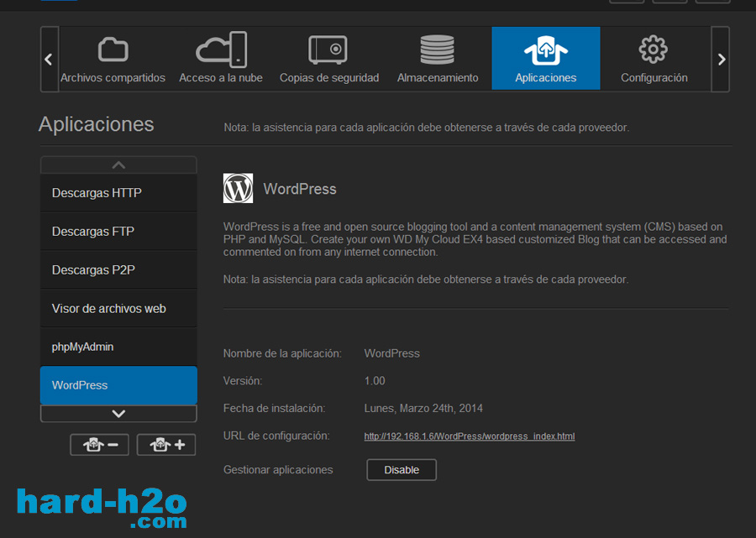Select Descargas HTTP in the app list
This screenshot has width=756, height=538.
pyautogui.click(x=118, y=193)
